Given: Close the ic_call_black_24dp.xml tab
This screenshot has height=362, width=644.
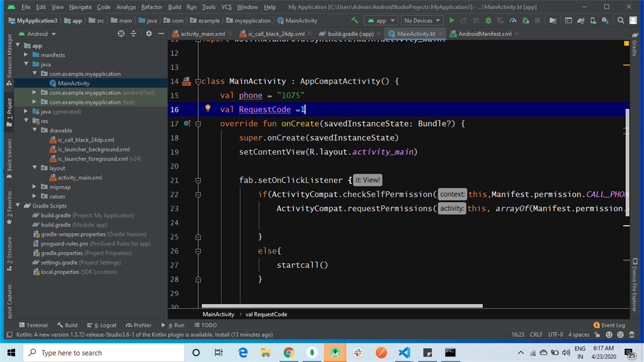Looking at the screenshot, I should click(309, 34).
